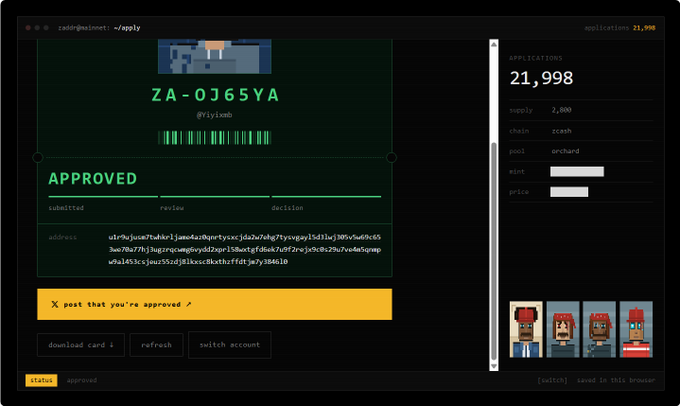Screen dimensions: 680x406
Task: Click the redacted mint value
Action: 577,171
